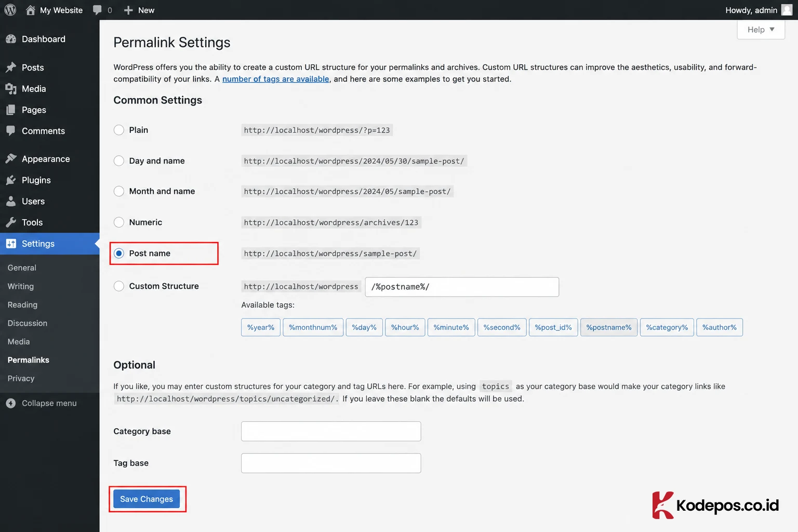798x532 pixels.
Task: Open the comments bubble in admin bar
Action: 102,10
